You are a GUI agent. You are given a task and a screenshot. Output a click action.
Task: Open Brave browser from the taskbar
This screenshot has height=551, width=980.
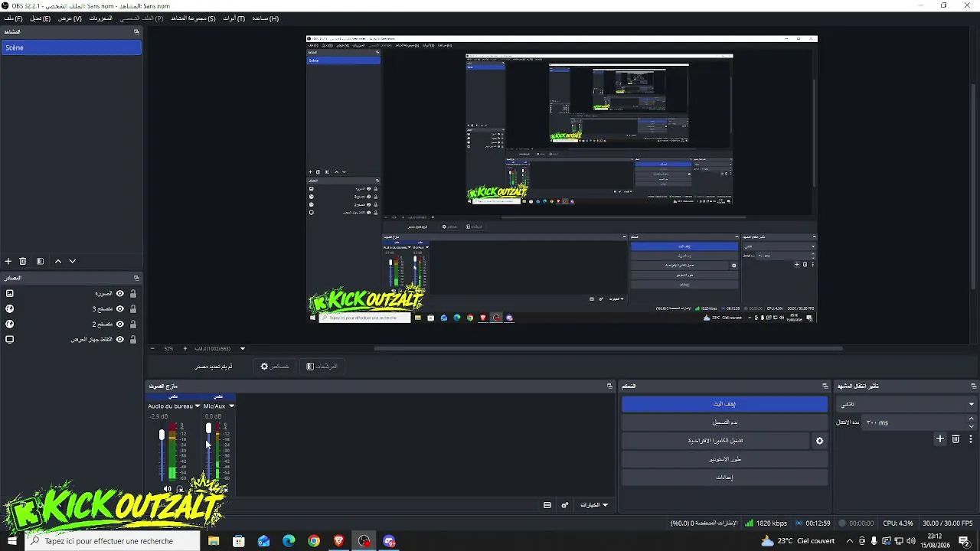click(339, 541)
